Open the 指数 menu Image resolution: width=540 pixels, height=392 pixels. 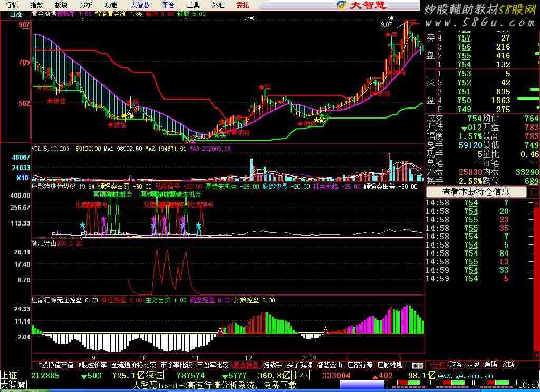pyautogui.click(x=37, y=5)
